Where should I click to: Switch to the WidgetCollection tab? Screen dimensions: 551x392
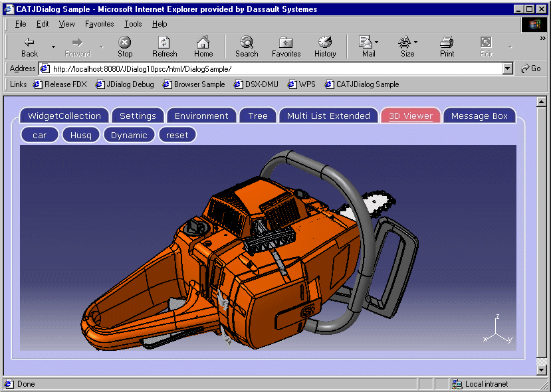coord(64,116)
